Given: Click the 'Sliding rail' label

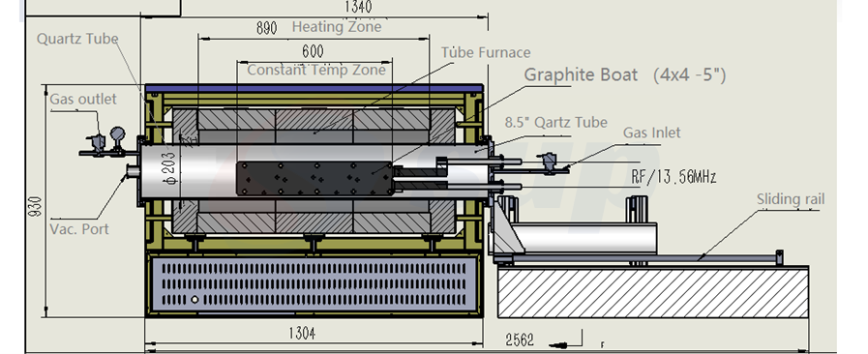Looking at the screenshot, I should pos(791,199).
